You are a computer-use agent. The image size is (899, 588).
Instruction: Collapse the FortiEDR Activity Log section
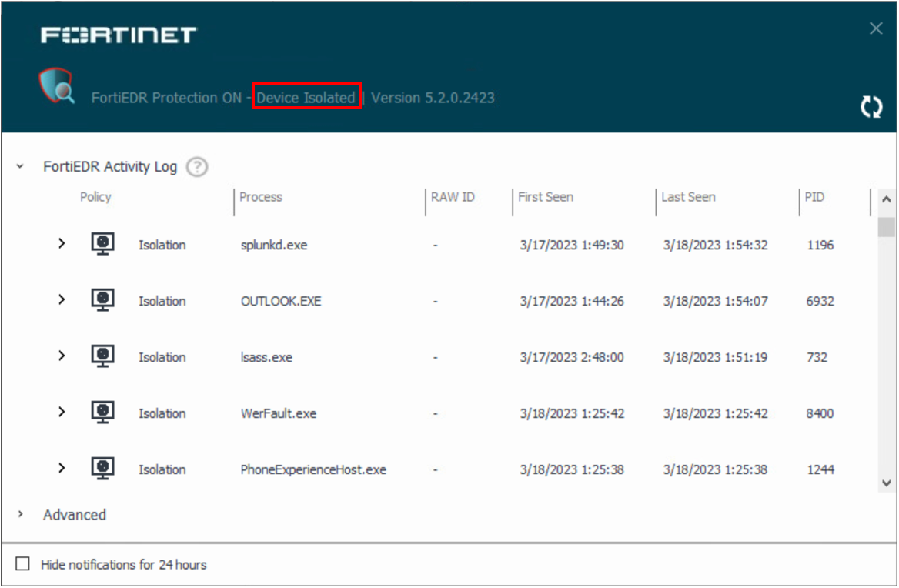[x=20, y=166]
